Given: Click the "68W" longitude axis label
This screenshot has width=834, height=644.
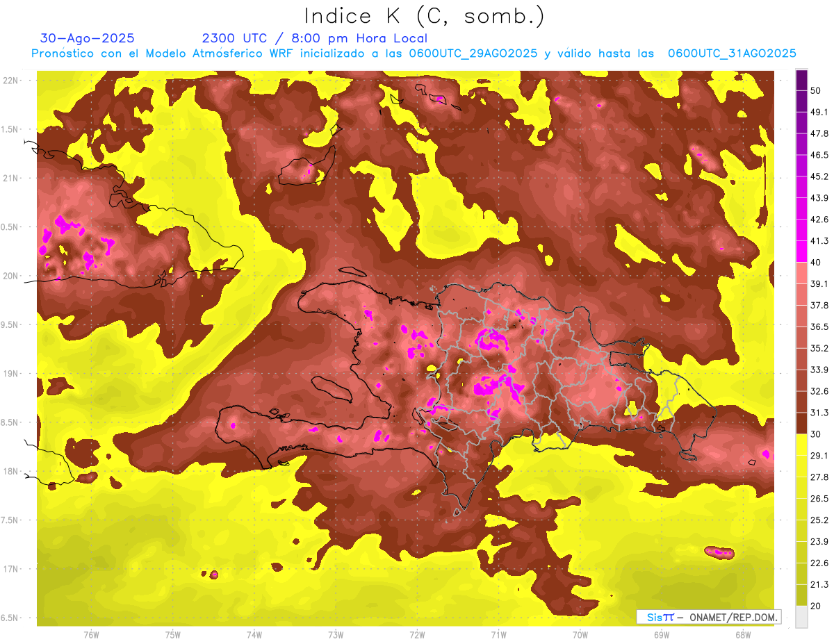Looking at the screenshot, I should 742,634.
